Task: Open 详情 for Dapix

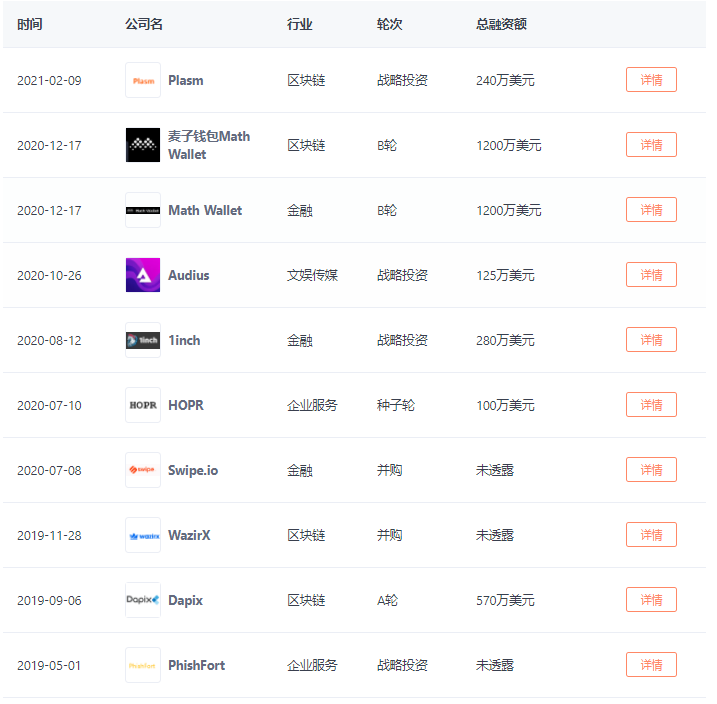Action: pos(651,599)
